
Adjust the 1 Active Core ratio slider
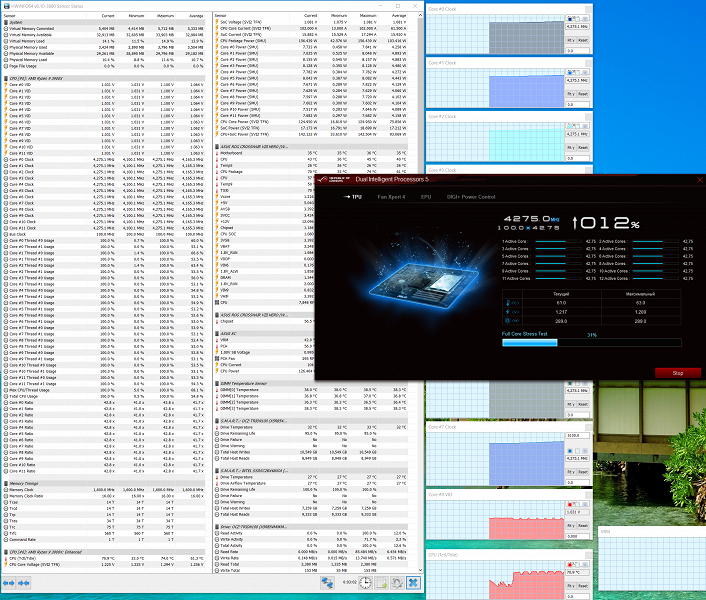pos(558,241)
